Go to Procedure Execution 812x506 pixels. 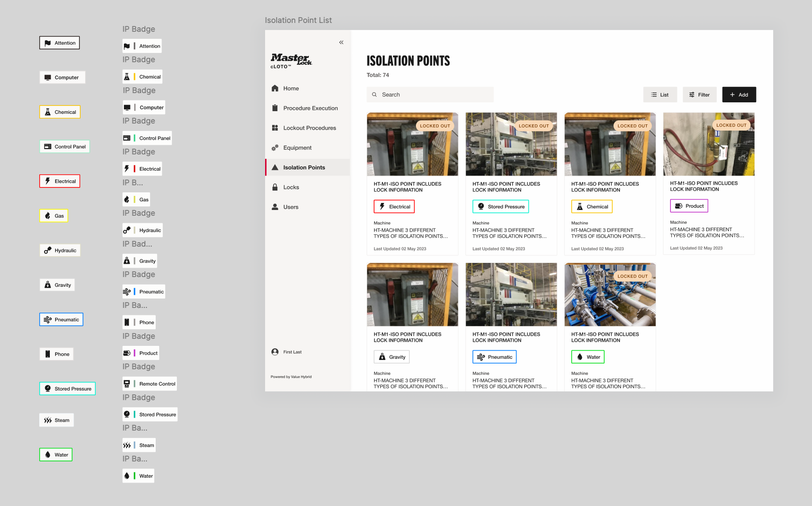(307, 108)
